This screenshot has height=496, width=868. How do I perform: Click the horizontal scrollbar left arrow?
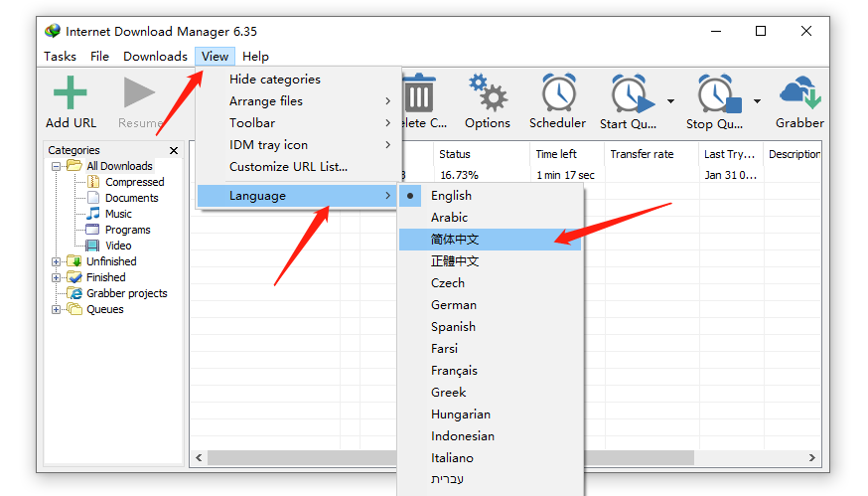click(x=199, y=458)
